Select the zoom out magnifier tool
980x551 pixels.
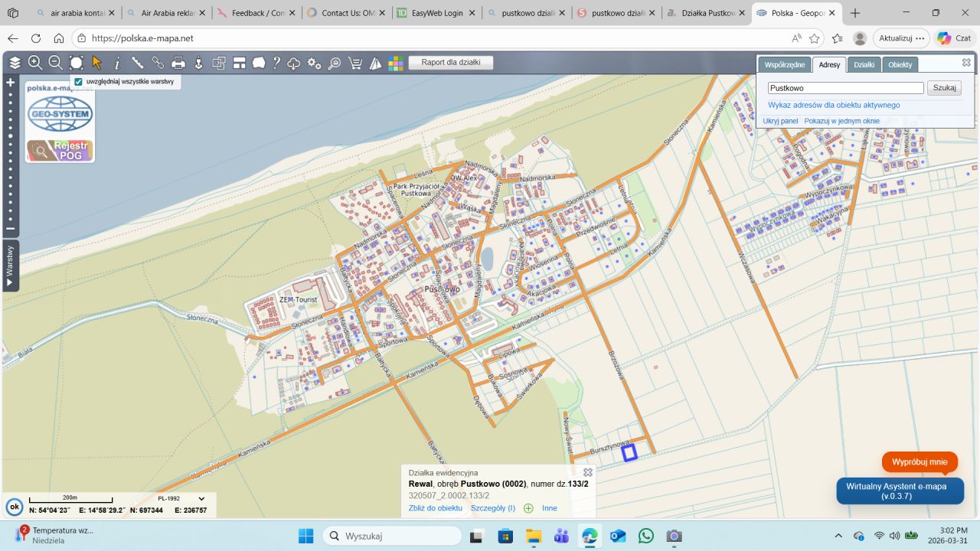[x=55, y=63]
